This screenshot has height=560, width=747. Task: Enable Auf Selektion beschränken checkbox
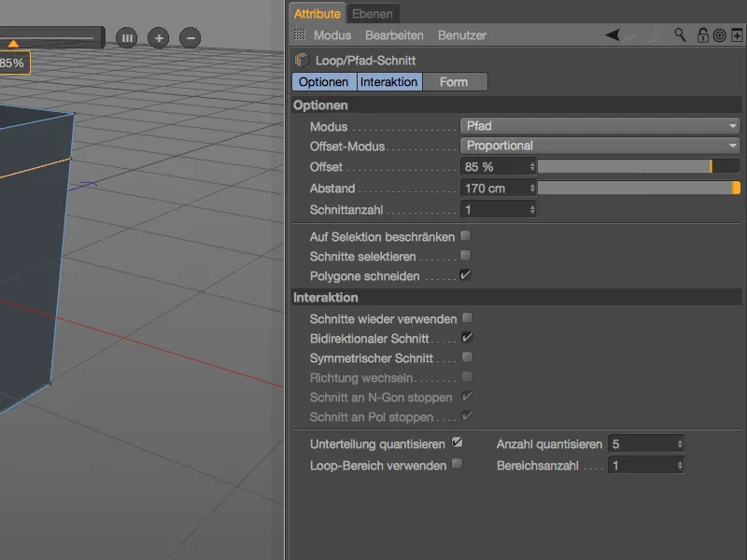click(x=465, y=236)
